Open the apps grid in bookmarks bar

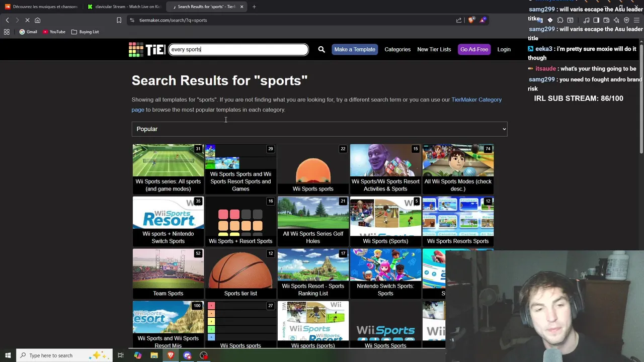coord(7,32)
